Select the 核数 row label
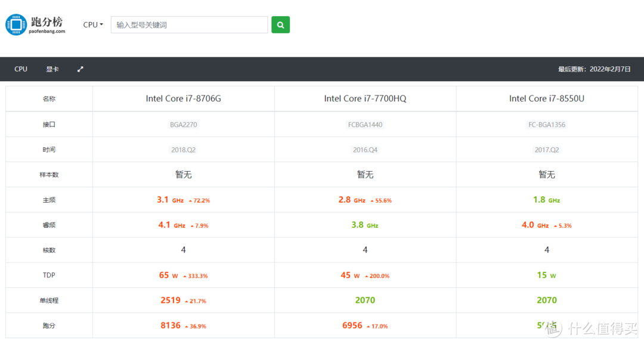 (49, 250)
